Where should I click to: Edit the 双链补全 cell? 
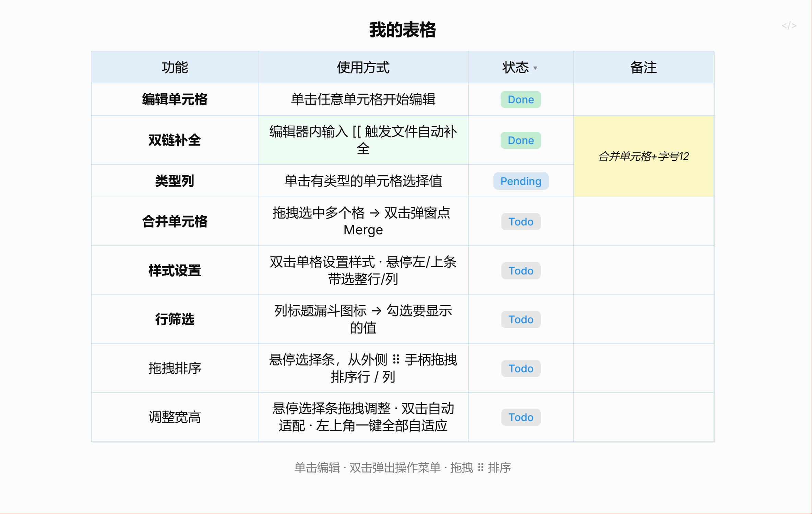pyautogui.click(x=175, y=140)
